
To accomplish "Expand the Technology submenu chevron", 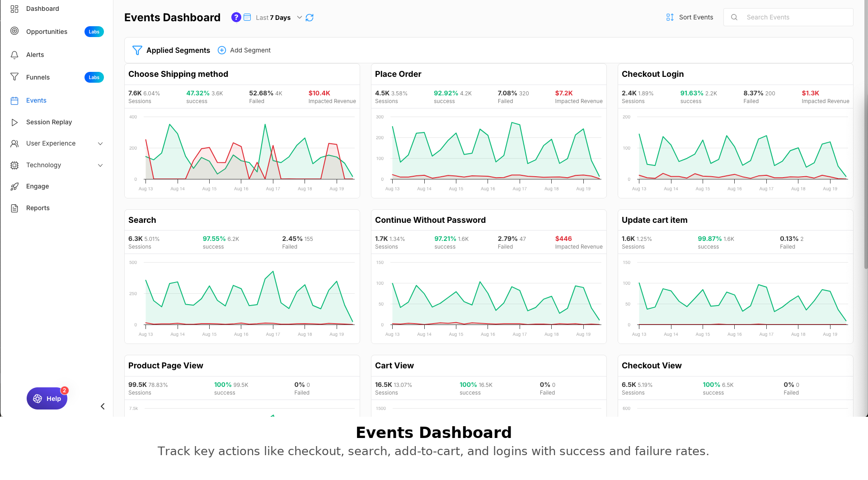I will click(100, 165).
